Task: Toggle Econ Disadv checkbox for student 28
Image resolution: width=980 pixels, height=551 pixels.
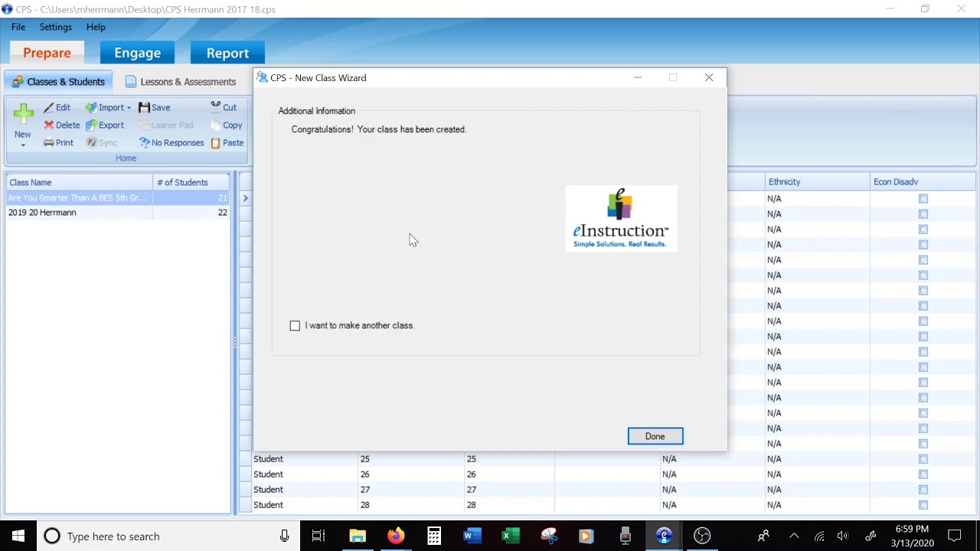Action: tap(923, 505)
